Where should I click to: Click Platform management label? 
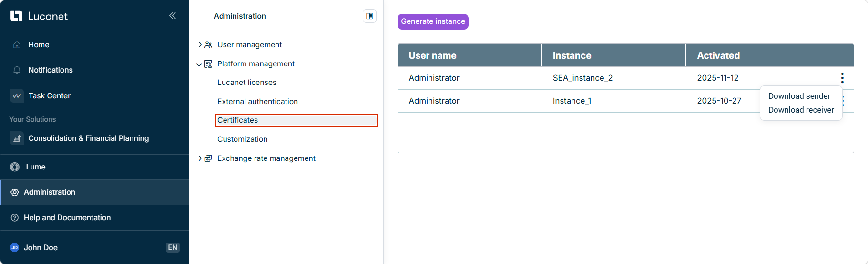point(256,63)
